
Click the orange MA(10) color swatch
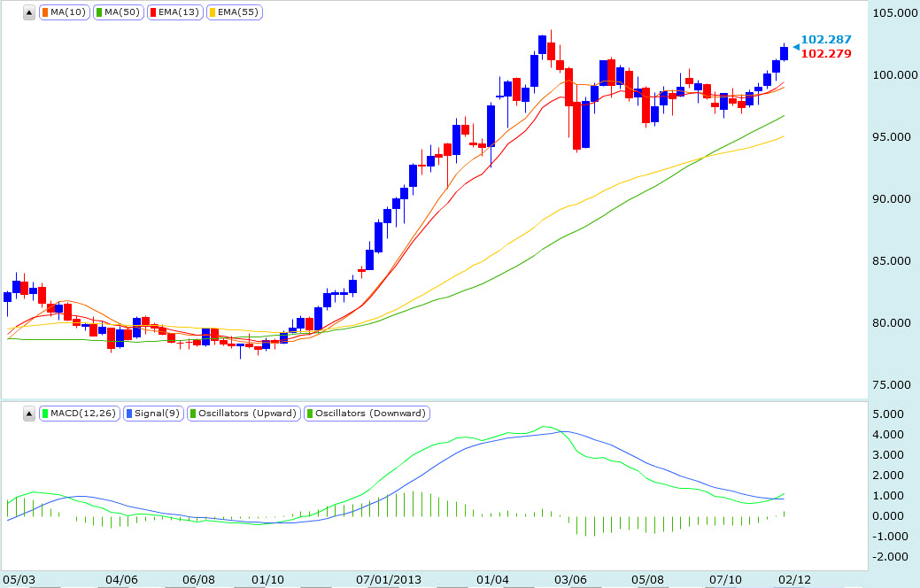45,12
